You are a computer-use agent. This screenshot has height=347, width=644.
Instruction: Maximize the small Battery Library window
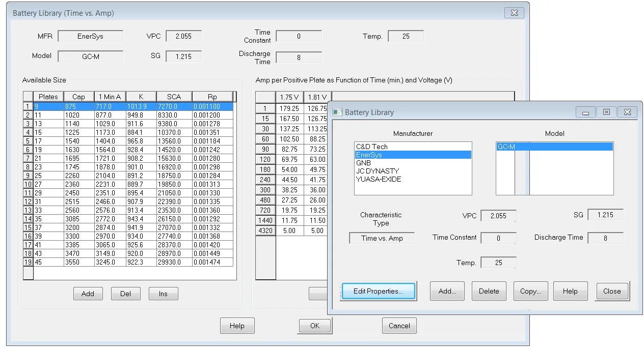(606, 112)
